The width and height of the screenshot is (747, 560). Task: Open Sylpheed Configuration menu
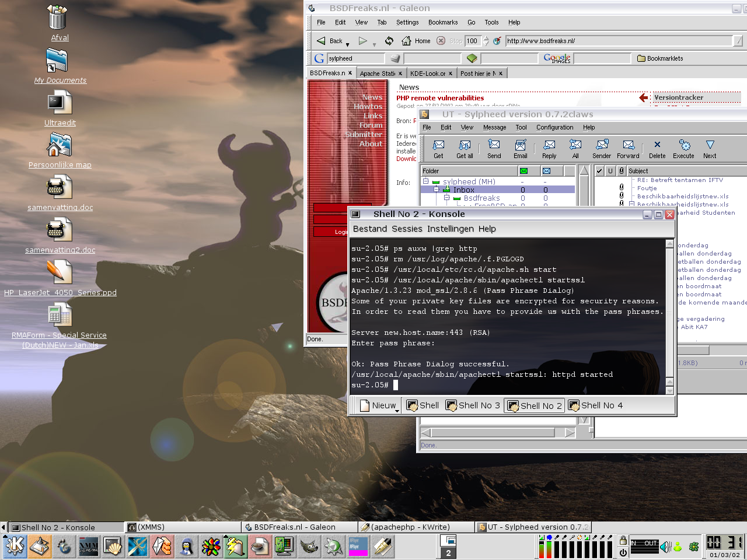point(554,127)
